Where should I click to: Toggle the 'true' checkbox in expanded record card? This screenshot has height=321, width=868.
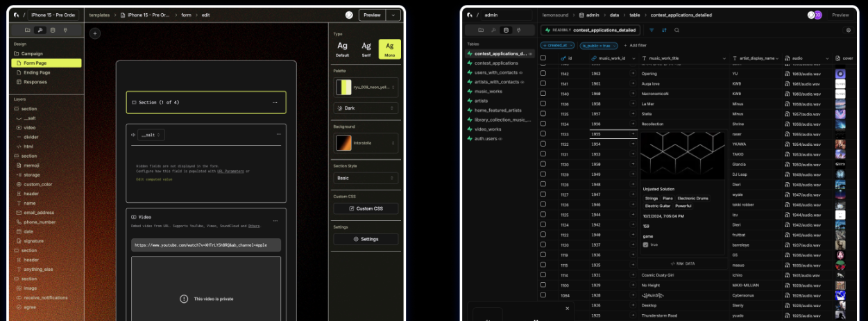tap(646, 245)
